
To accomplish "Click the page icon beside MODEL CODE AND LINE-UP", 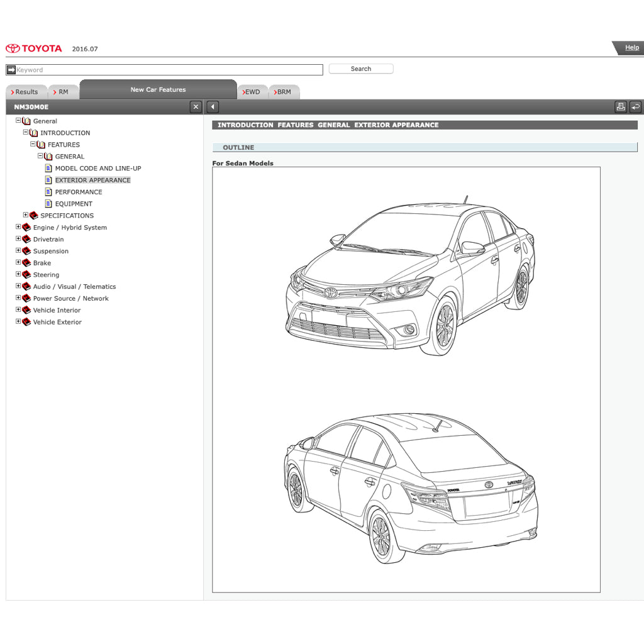I will [x=48, y=168].
